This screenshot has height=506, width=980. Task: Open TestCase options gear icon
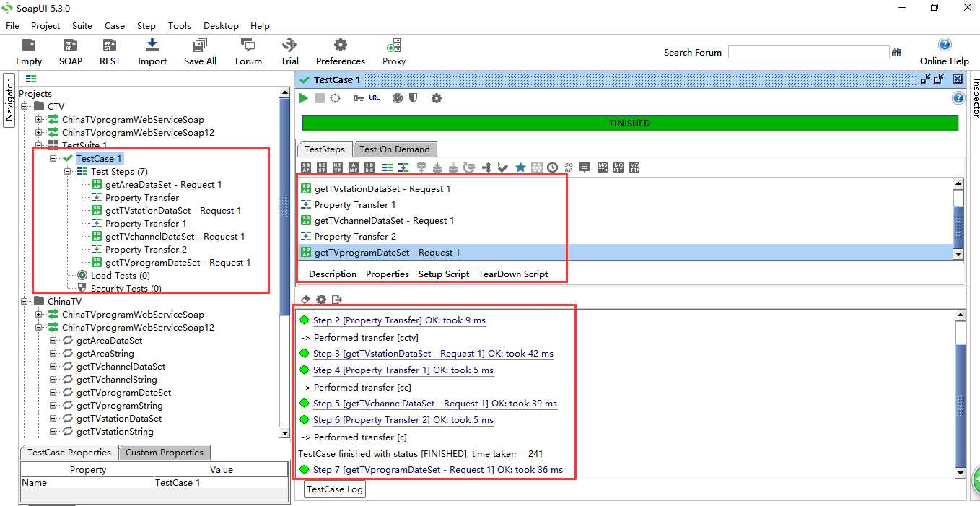(x=437, y=98)
